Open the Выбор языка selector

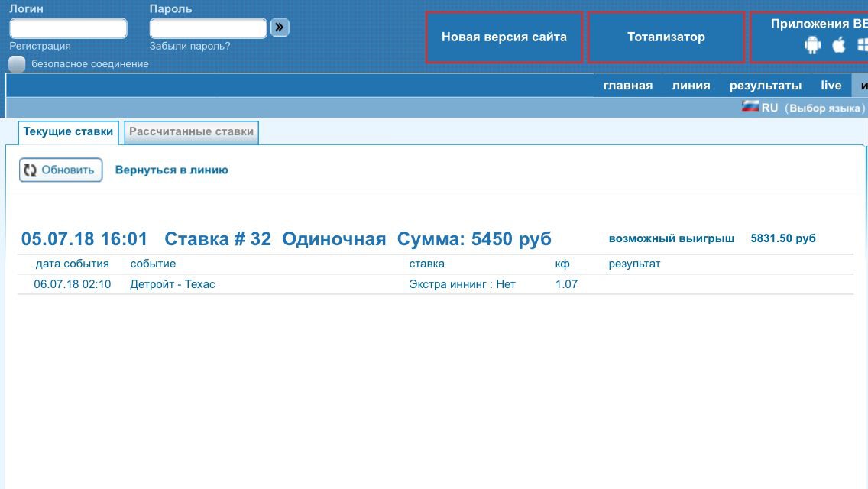[824, 108]
